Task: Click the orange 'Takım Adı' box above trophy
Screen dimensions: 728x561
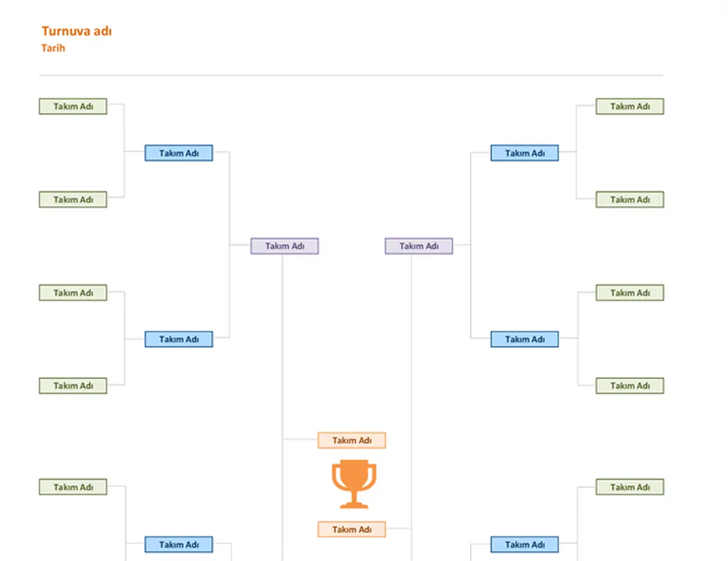Action: click(351, 440)
